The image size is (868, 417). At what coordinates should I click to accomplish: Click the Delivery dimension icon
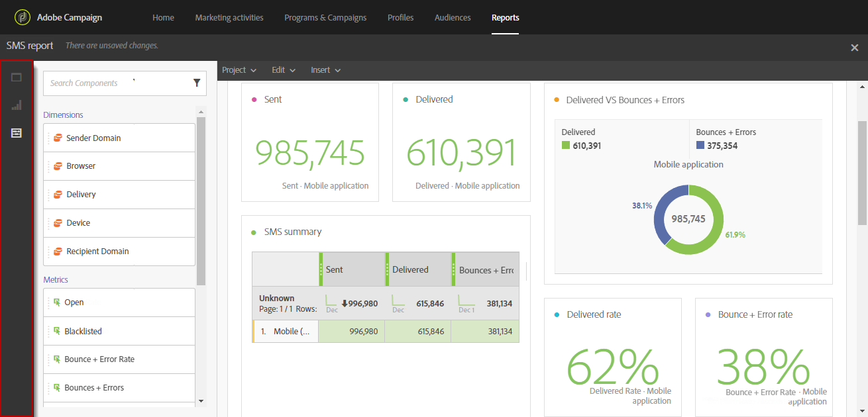tap(58, 194)
